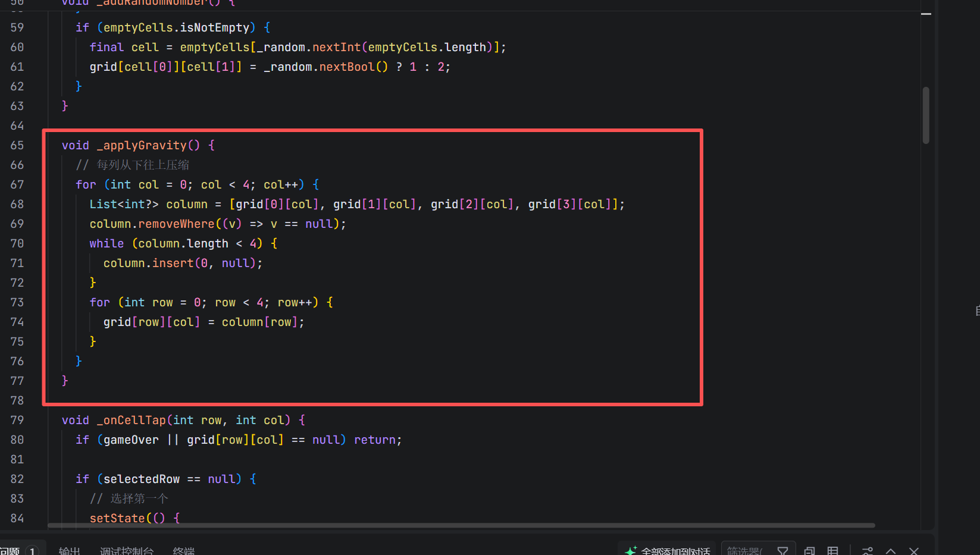Click line number 79 in the gutter
The height and width of the screenshot is (555, 980).
click(x=17, y=420)
